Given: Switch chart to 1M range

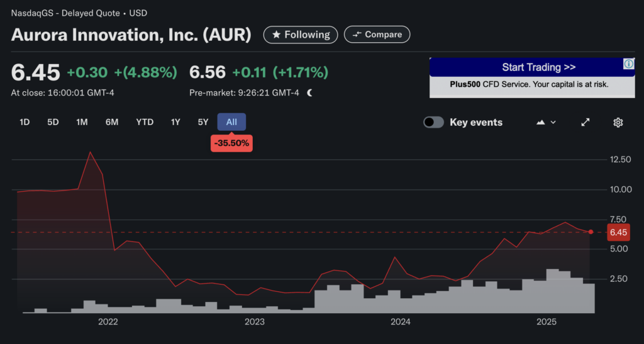Looking at the screenshot, I should pyautogui.click(x=82, y=122).
